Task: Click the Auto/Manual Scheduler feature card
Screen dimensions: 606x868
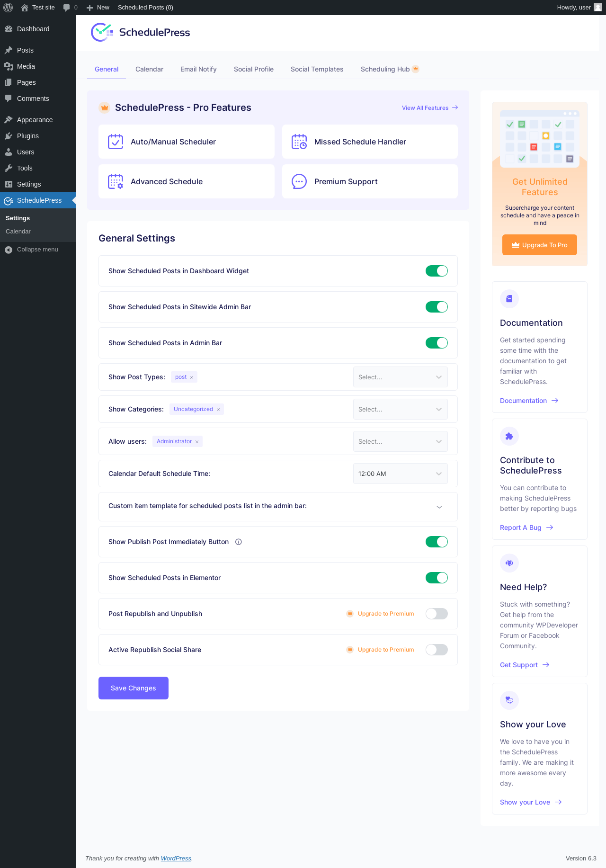Action: 187,142
